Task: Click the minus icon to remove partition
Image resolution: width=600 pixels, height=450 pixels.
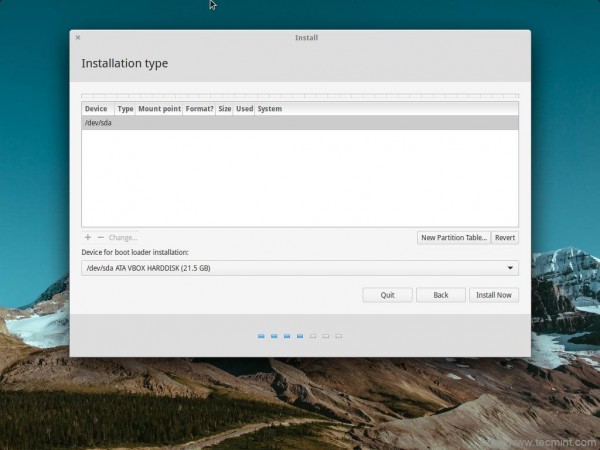Action: tap(101, 237)
